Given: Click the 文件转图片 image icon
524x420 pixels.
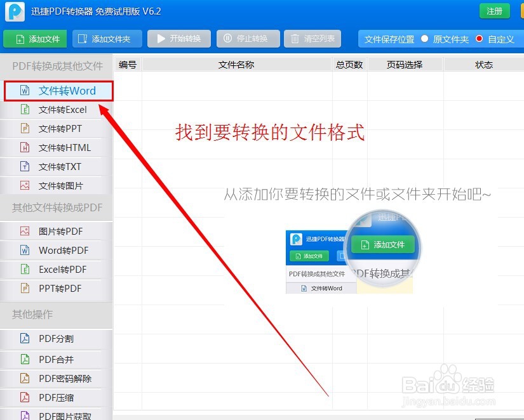Looking at the screenshot, I should coord(25,185).
